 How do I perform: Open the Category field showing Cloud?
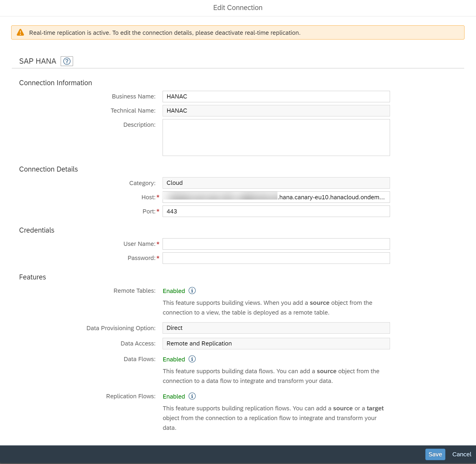coord(276,183)
